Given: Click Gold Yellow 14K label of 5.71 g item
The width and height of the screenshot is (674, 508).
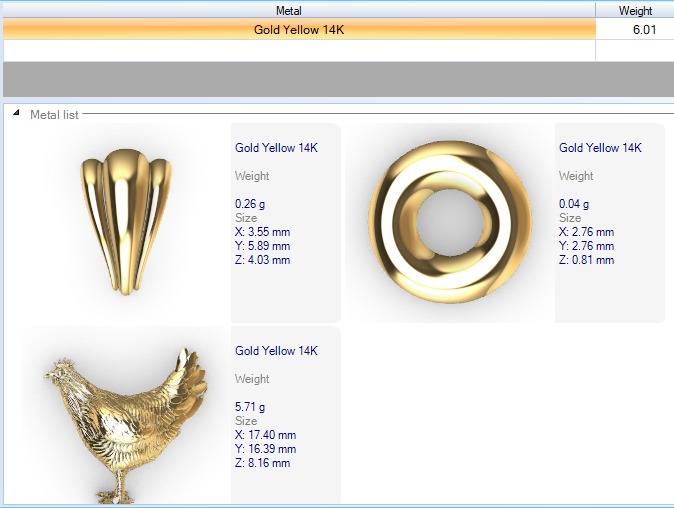Looking at the screenshot, I should (276, 351).
